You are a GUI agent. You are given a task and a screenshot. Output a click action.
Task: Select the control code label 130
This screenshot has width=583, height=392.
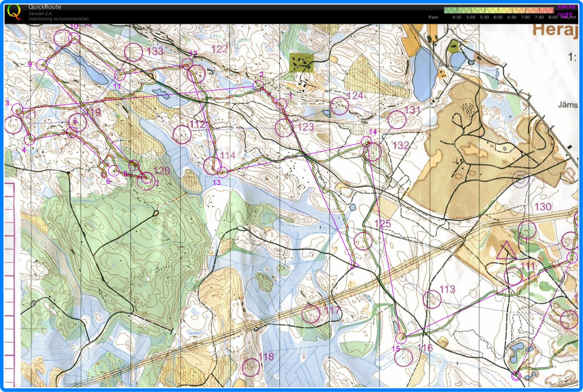543,207
